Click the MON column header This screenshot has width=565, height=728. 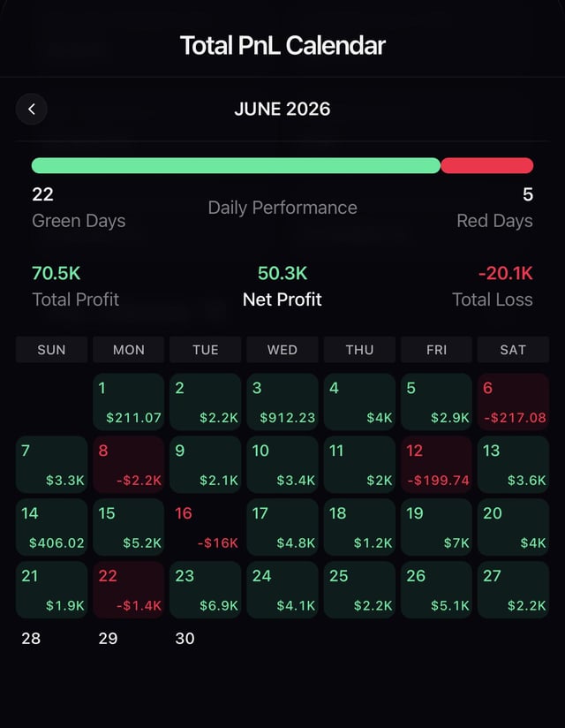129,350
